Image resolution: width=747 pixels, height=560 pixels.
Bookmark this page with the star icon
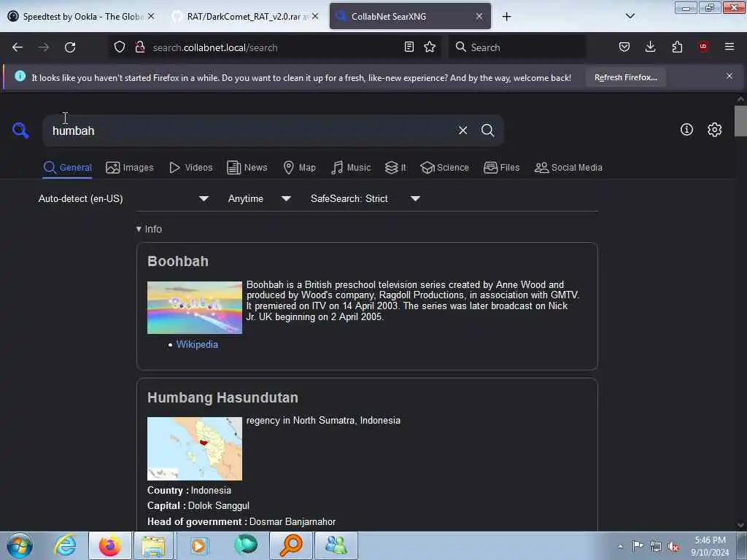tap(430, 47)
